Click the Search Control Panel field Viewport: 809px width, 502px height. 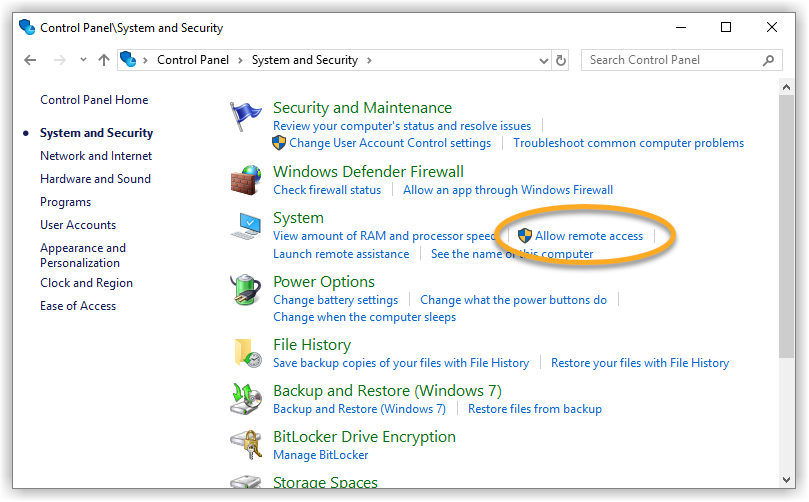pyautogui.click(x=672, y=60)
